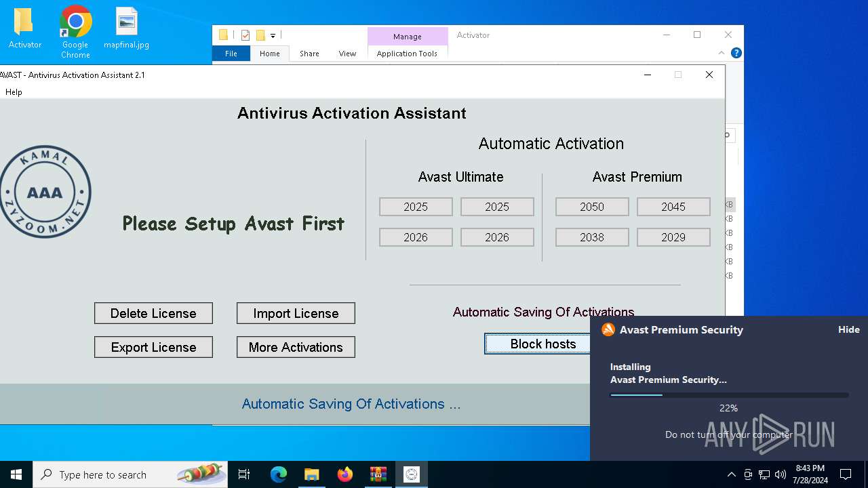The width and height of the screenshot is (868, 488).
Task: Click the New folder icon in Explorer toolbar
Action: [260, 35]
